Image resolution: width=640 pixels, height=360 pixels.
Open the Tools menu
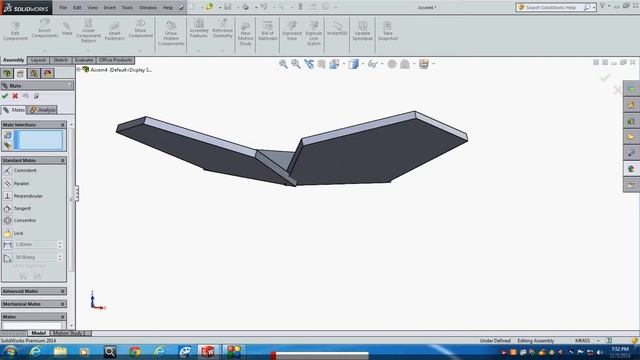click(127, 7)
